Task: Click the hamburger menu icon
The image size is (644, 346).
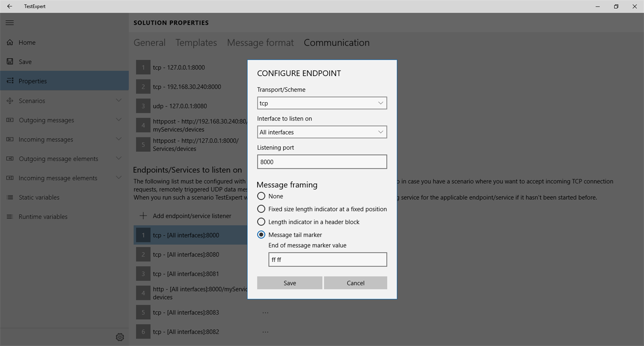Action: (x=10, y=23)
